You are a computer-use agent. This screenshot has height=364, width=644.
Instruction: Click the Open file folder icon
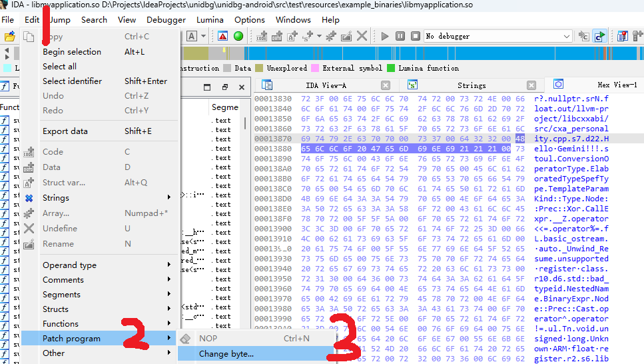coord(10,36)
